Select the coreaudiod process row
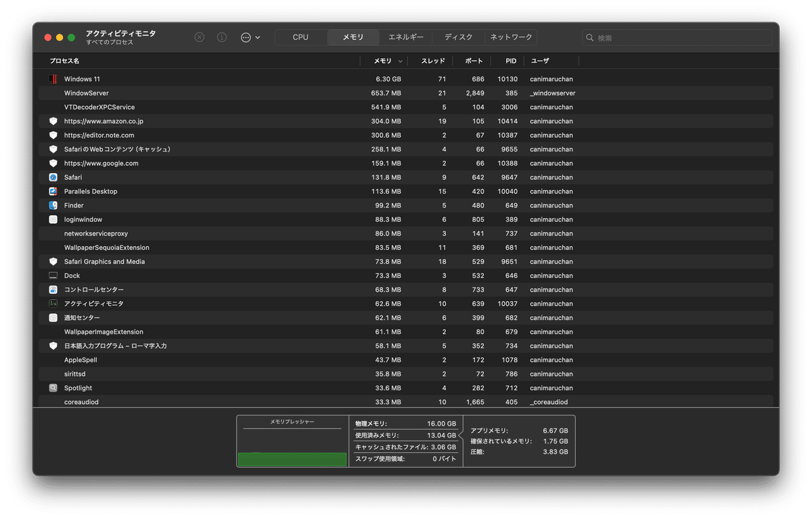This screenshot has width=812, height=519. point(406,402)
